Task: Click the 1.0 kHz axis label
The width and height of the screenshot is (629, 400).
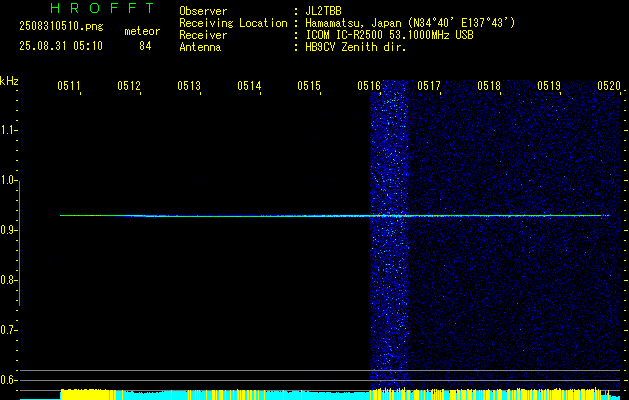Action: click(8, 180)
